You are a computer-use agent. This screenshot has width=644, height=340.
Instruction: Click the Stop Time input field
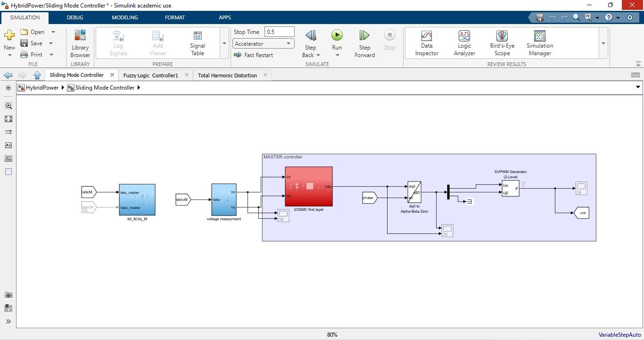279,32
